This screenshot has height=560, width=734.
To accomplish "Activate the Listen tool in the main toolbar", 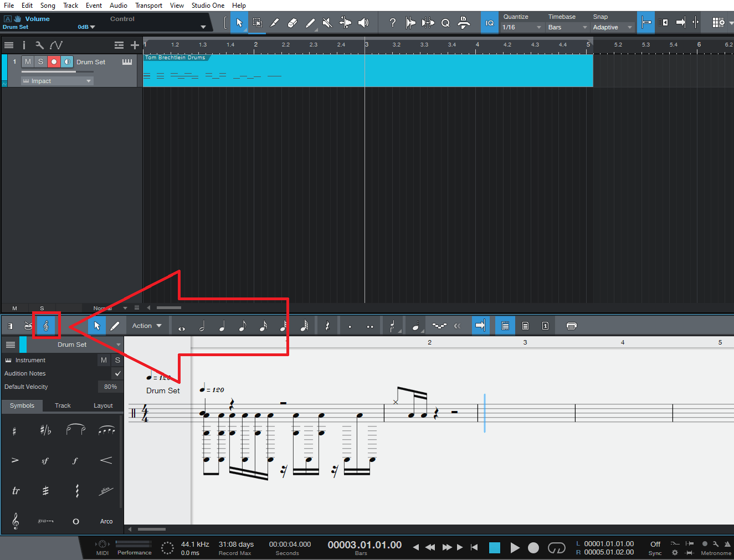I will tap(363, 22).
